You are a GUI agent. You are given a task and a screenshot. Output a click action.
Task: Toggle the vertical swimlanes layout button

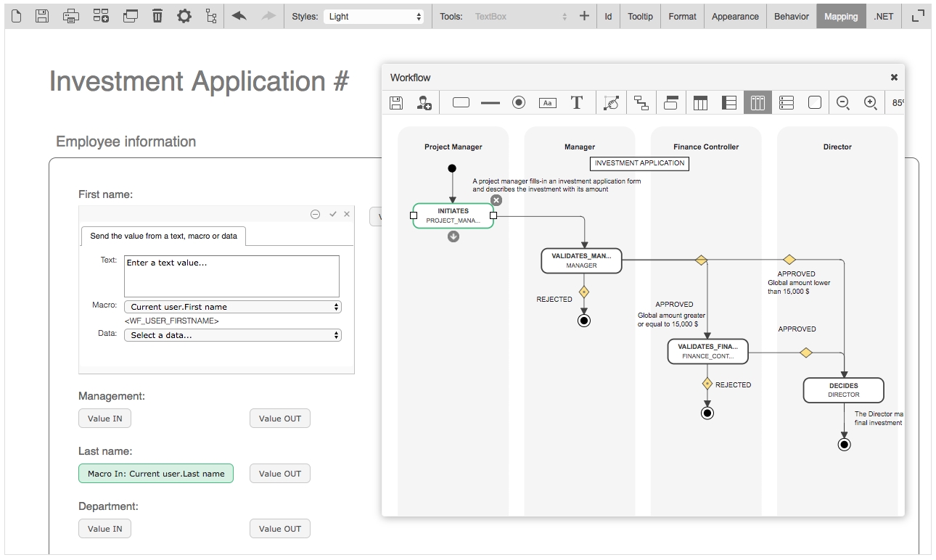click(757, 103)
